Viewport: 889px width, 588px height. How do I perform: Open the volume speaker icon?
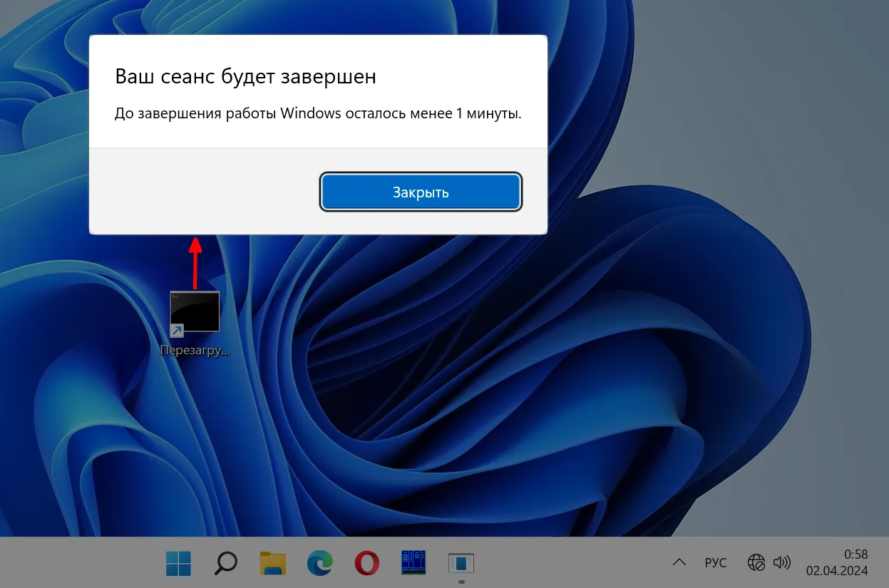point(782,562)
